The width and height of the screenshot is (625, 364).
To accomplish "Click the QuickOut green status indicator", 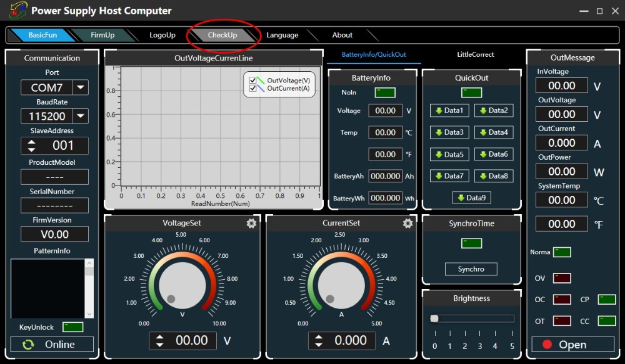I will click(x=471, y=92).
